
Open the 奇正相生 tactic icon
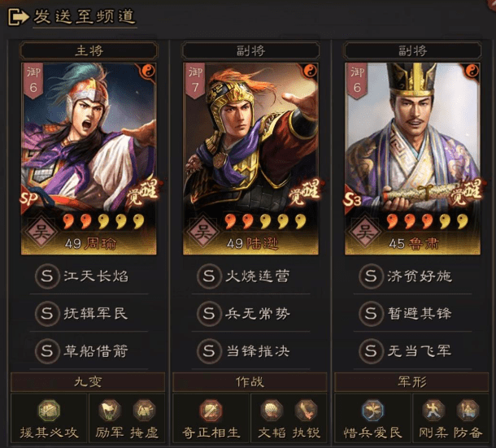coord(211,411)
